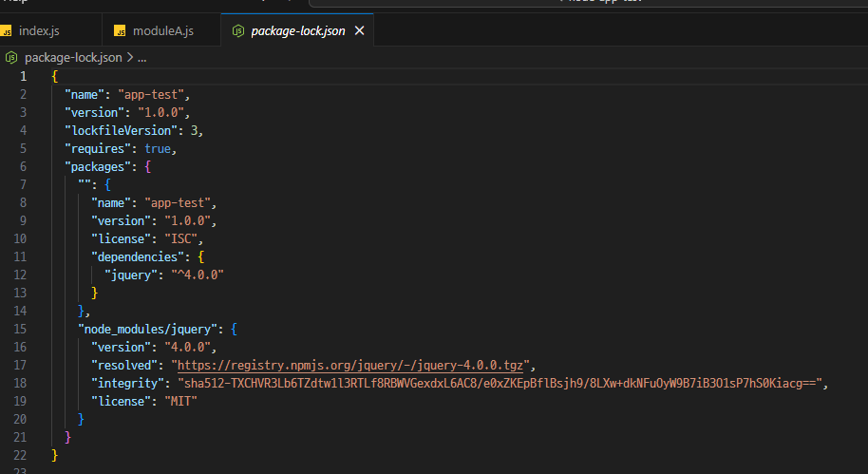Click the "lockfileVersion" key
This screenshot has height=474, width=868.
pyautogui.click(x=122, y=131)
